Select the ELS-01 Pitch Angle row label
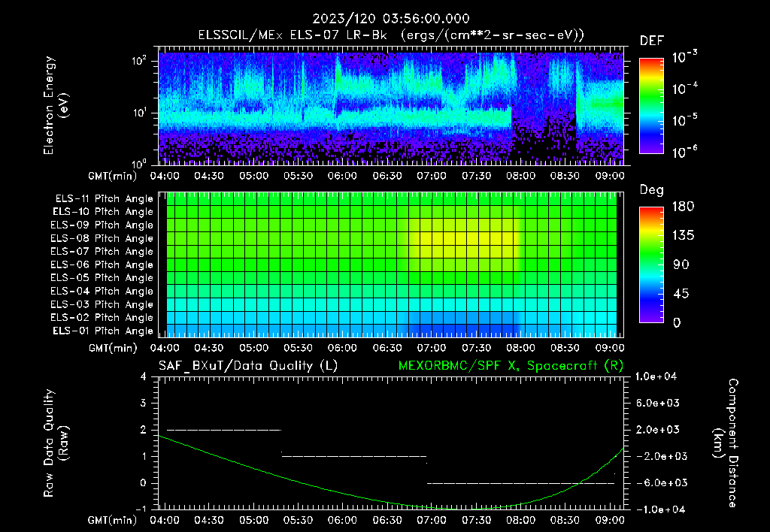This screenshot has width=770, height=532. coord(103,331)
